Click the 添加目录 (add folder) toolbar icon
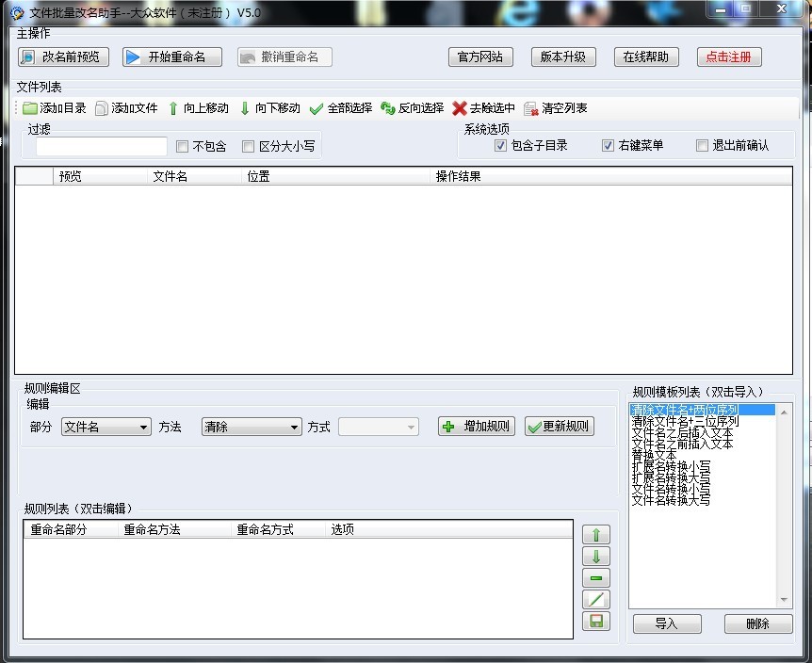Viewport: 812px width, 663px height. (30, 108)
